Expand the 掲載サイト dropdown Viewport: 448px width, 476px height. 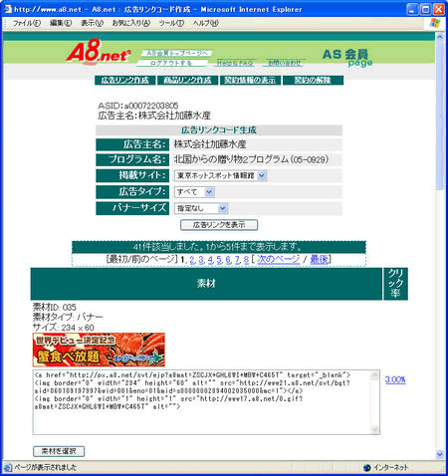pos(220,175)
